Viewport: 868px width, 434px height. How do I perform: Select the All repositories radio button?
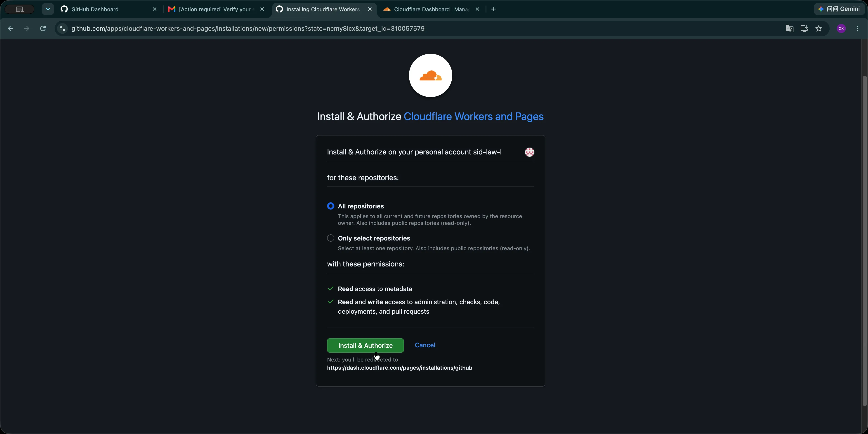tap(330, 206)
